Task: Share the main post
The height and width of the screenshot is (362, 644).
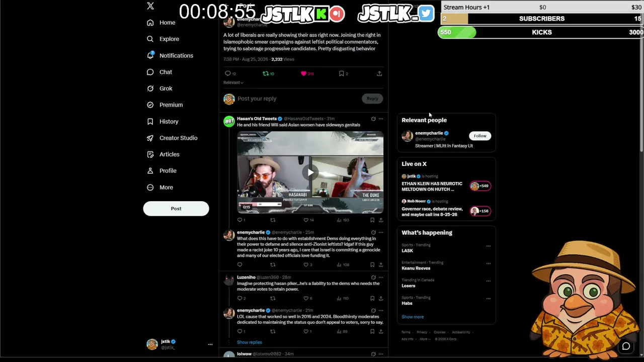Action: pos(379,73)
